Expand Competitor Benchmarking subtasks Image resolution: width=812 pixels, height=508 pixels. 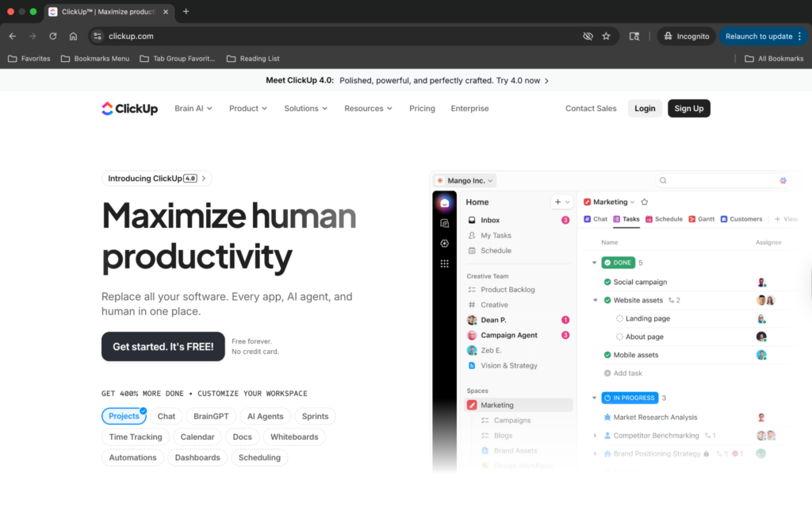(595, 436)
